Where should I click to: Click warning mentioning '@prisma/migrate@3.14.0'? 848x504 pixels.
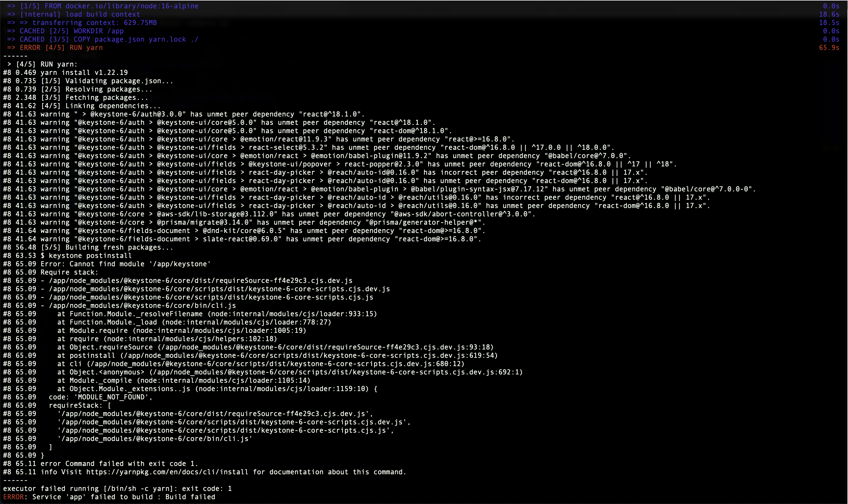coord(244,223)
